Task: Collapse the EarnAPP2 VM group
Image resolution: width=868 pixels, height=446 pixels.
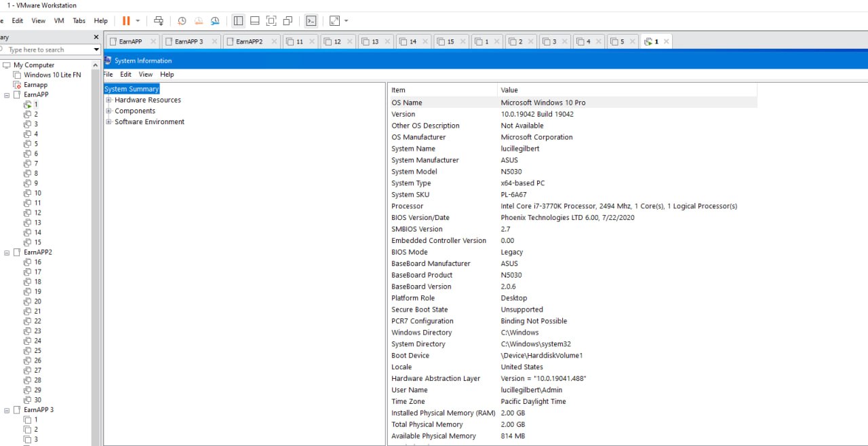Action: pos(6,252)
